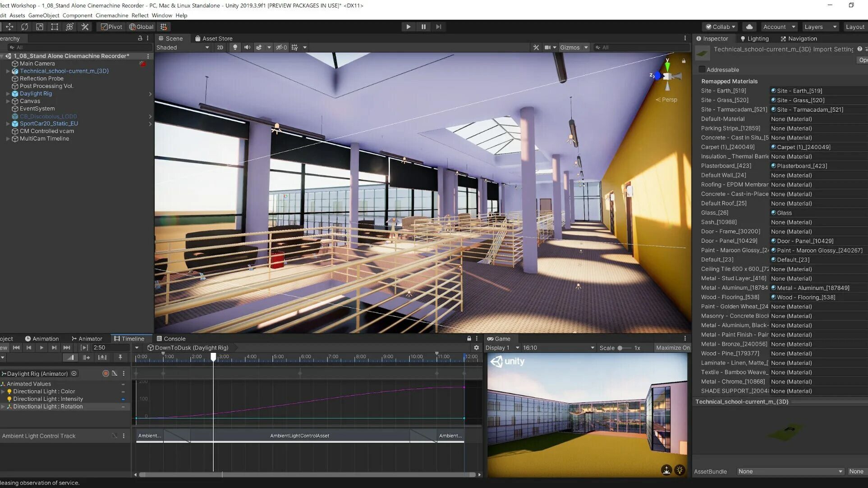Open timeline settings gear icon
This screenshot has height=488, width=868.
(x=476, y=347)
